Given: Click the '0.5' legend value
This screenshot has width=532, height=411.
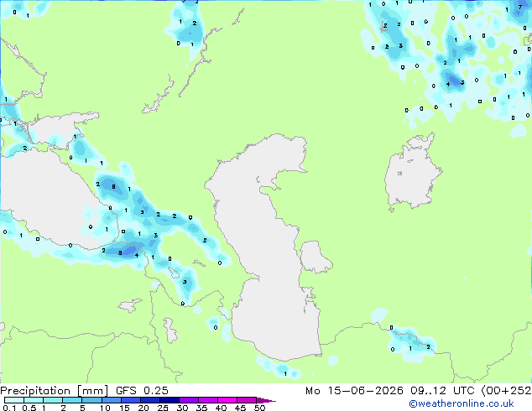Looking at the screenshot, I should tap(29, 408).
